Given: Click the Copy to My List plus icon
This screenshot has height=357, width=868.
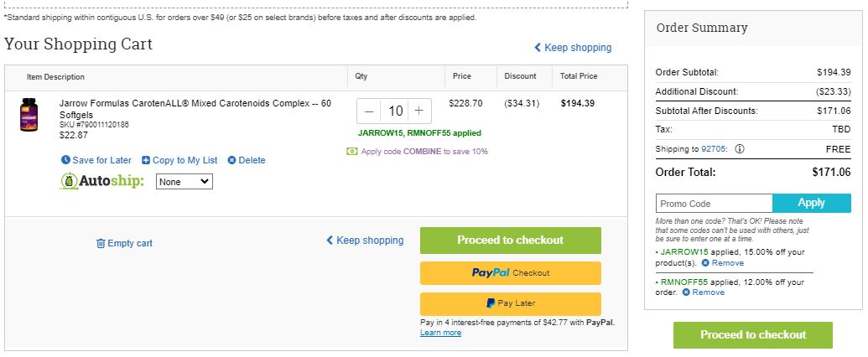Looking at the screenshot, I should coord(146,160).
